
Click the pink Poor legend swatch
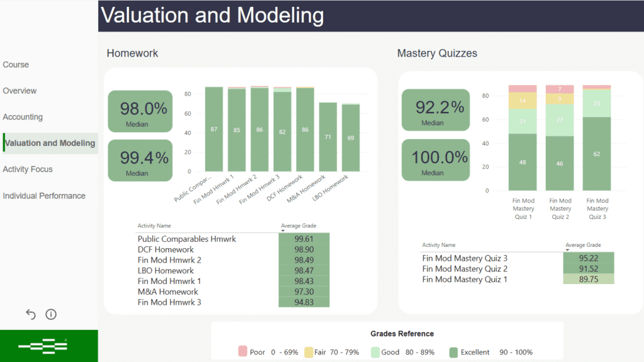243,352
